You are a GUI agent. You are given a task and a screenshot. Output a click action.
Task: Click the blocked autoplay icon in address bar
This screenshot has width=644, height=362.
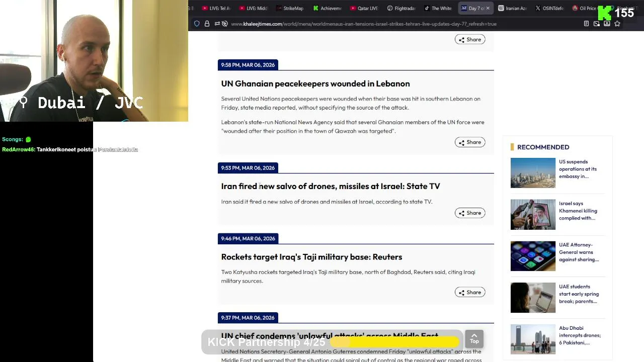coord(225,24)
